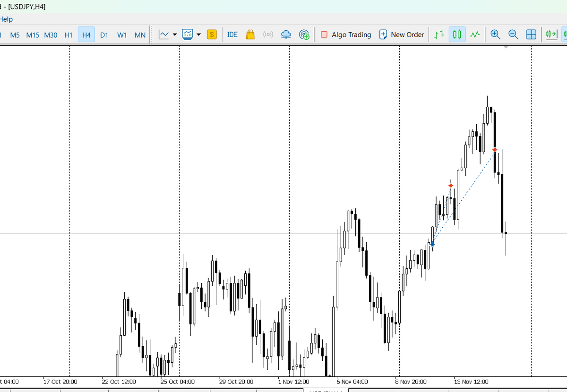Open the Signals broadcast icon

268,34
